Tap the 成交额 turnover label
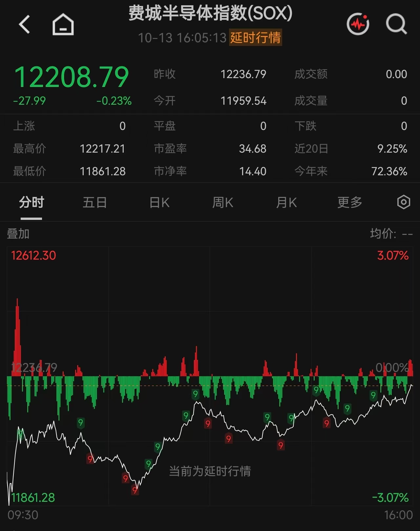The width and height of the screenshot is (420, 531). [x=311, y=74]
